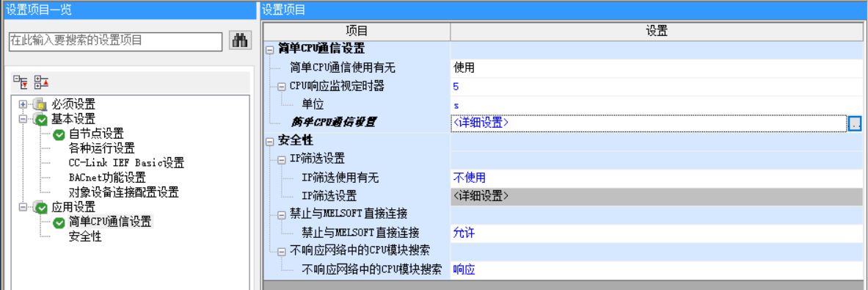868x290 pixels.
Task: Click the green check icon beside 自节点设置
Action: coord(59,134)
